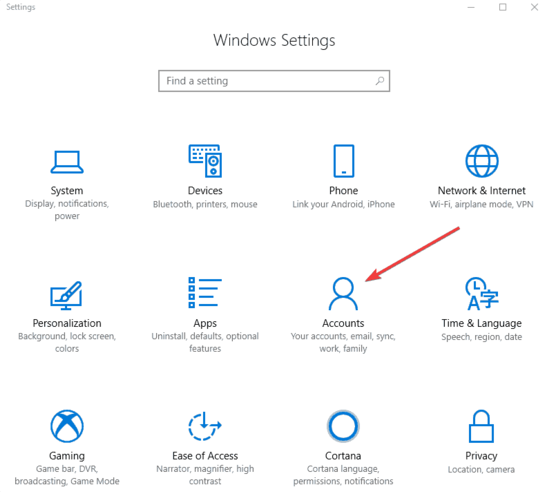Viewport: 544px width, 492px height.
Task: Click 'Uninstall, defaults, optional features' description
Action: tap(205, 342)
